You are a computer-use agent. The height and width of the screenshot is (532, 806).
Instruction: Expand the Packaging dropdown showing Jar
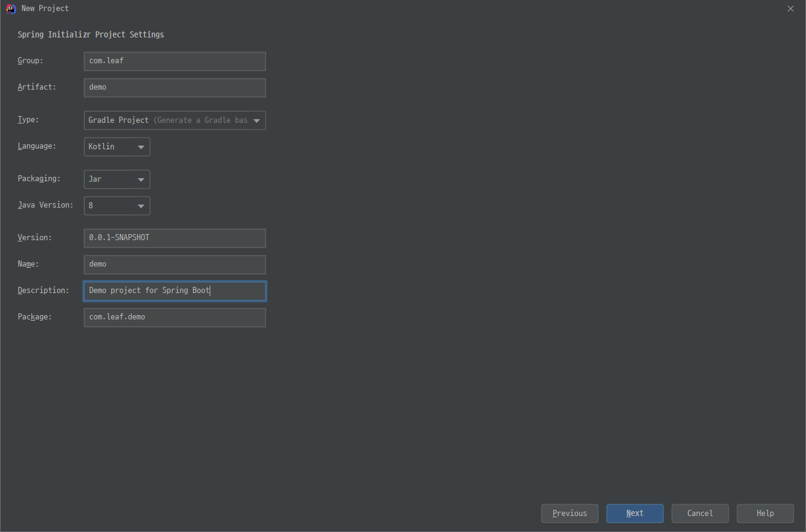117,179
